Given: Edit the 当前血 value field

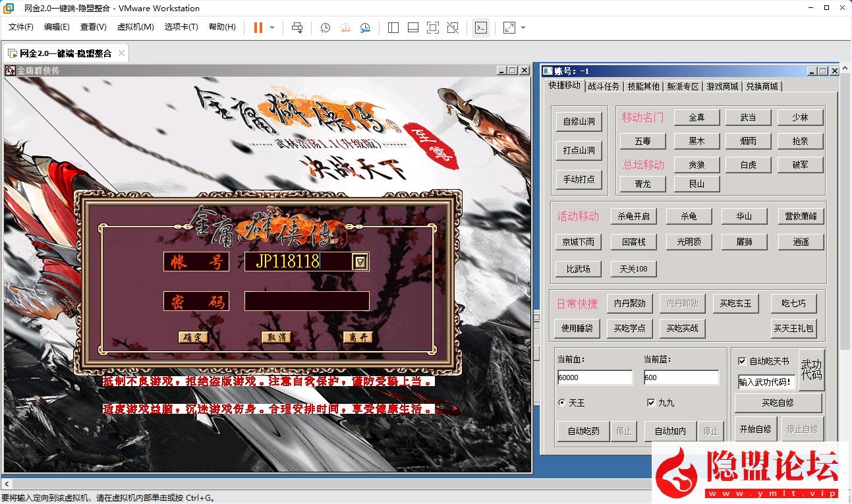Looking at the screenshot, I should (x=594, y=378).
